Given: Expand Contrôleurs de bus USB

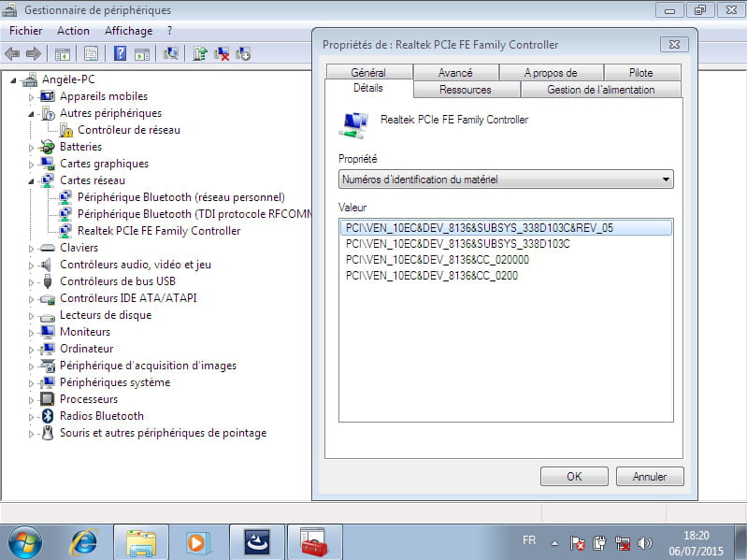Looking at the screenshot, I should click(32, 282).
